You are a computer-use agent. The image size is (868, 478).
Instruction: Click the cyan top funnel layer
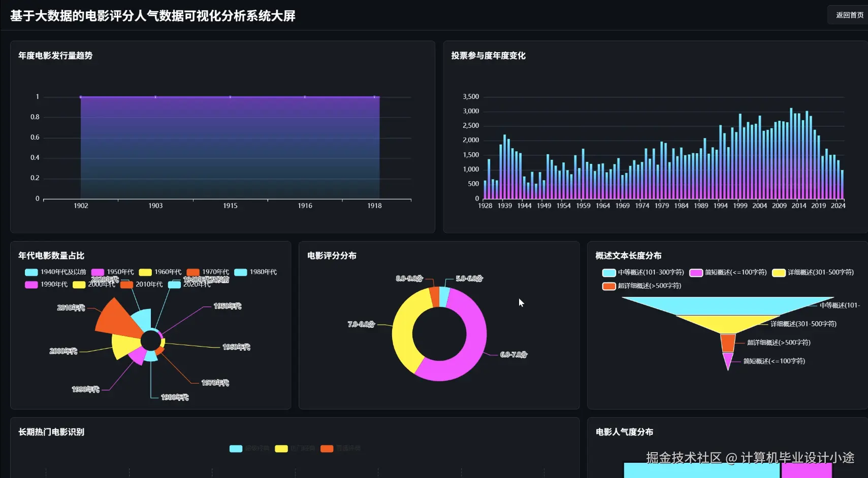(727, 306)
